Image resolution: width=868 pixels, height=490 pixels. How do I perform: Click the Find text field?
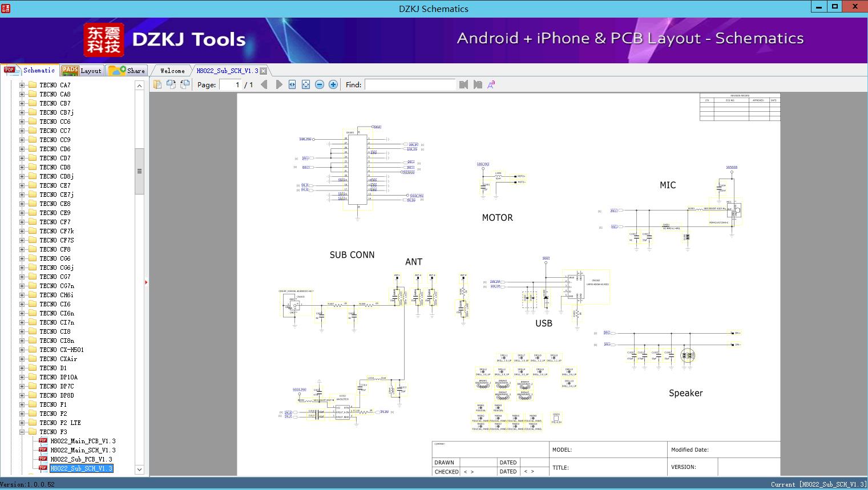pyautogui.click(x=410, y=84)
